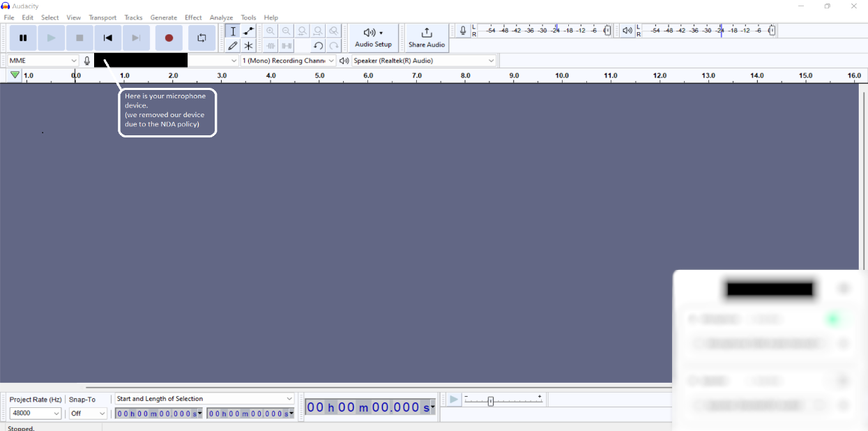
Task: Click the 10.0 mark on the timeline ruler
Action: 562,75
